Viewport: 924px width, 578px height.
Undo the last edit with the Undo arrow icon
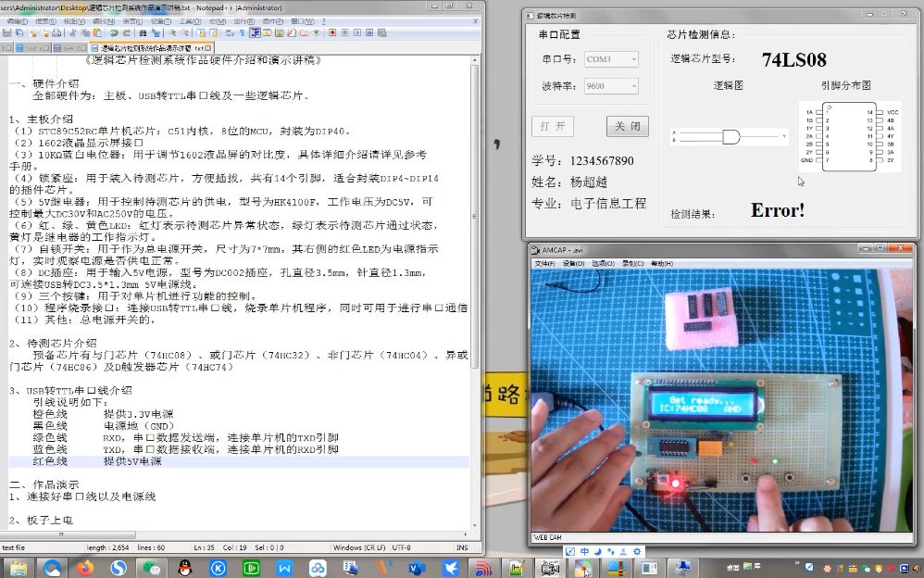pos(113,32)
